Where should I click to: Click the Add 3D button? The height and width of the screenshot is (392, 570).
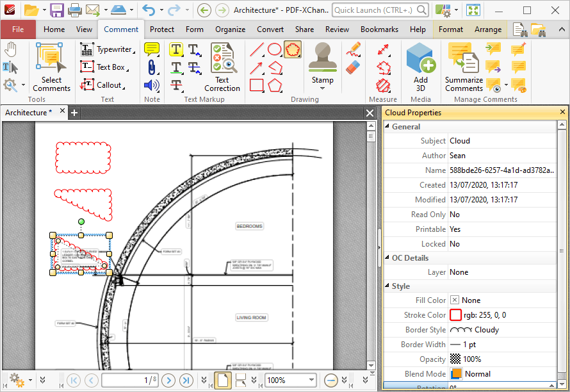421,67
